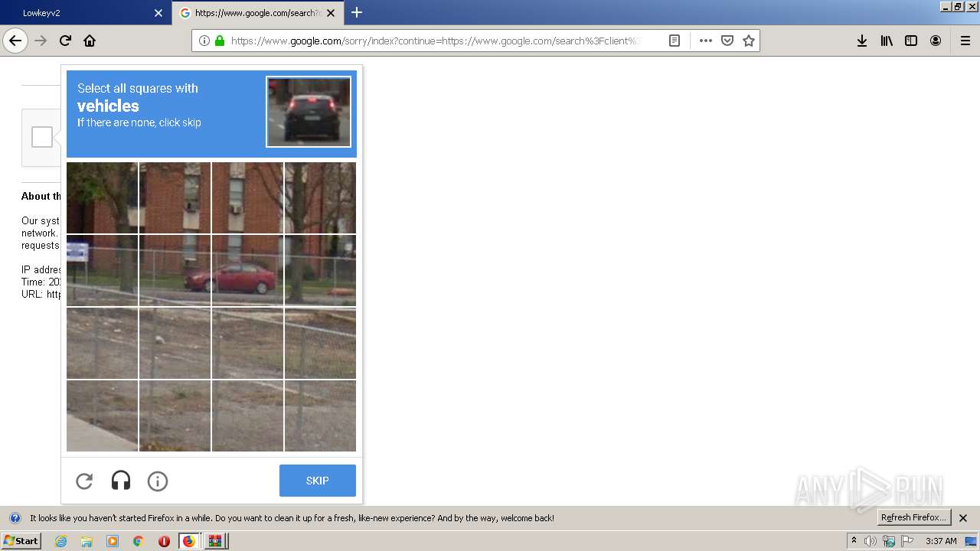The image size is (980, 551).
Task: Open the downloads panel
Action: tap(862, 41)
